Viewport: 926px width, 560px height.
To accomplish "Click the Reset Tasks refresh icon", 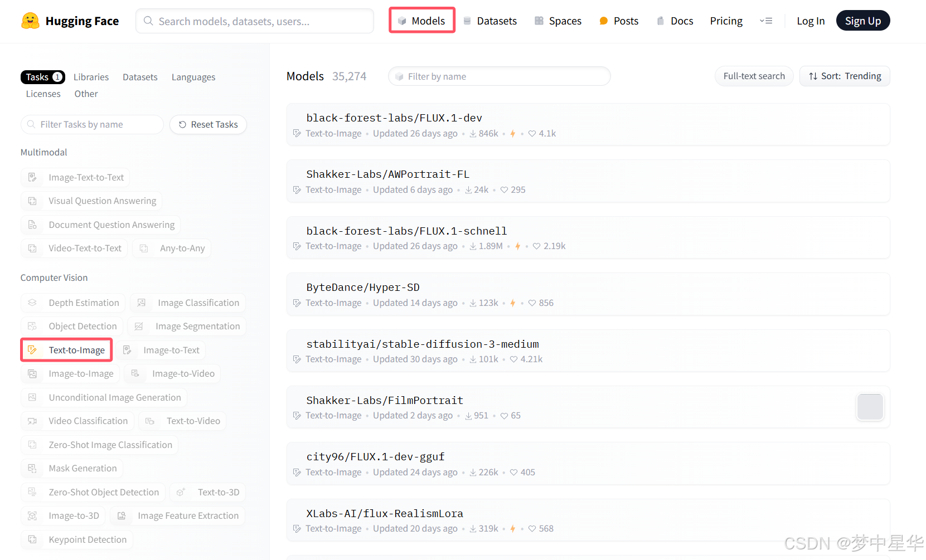I will [182, 124].
